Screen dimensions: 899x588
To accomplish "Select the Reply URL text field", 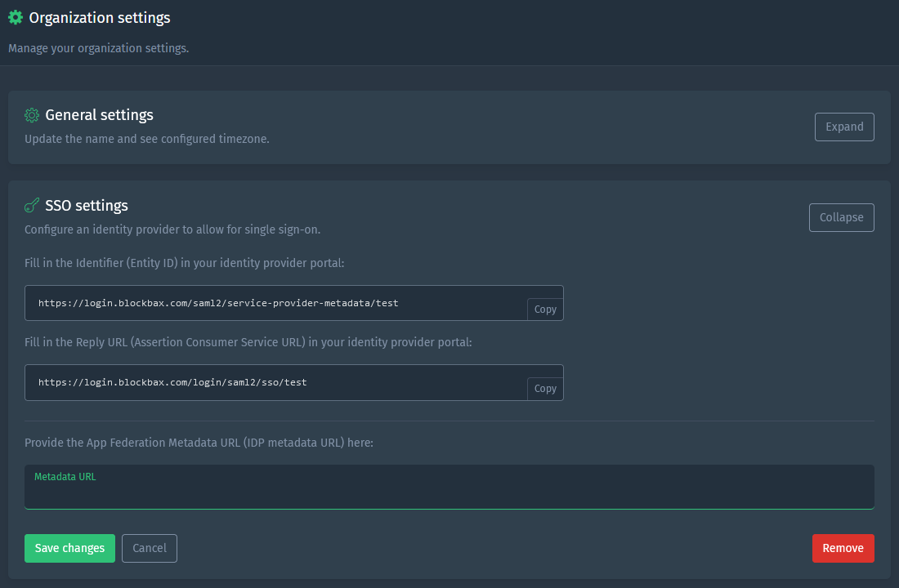I will click(270, 382).
